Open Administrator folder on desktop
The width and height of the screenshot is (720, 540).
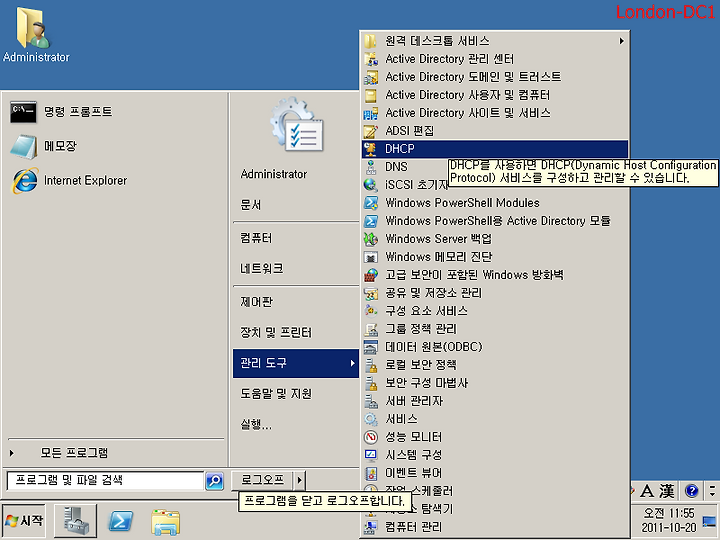[x=36, y=34]
